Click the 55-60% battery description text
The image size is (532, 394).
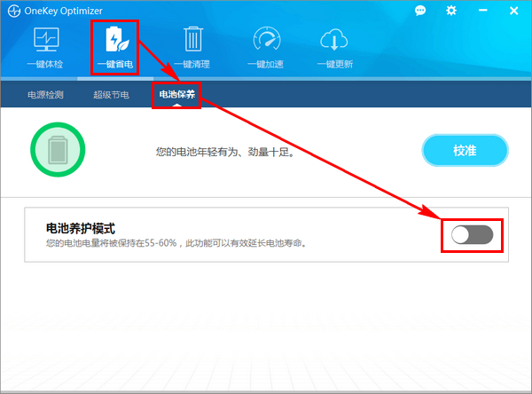point(176,243)
